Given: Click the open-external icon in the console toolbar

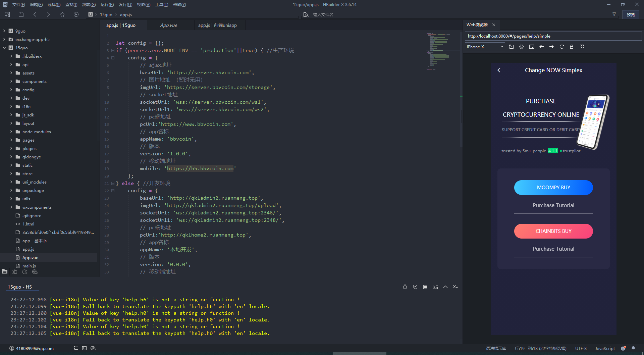Looking at the screenshot, I should point(435,287).
